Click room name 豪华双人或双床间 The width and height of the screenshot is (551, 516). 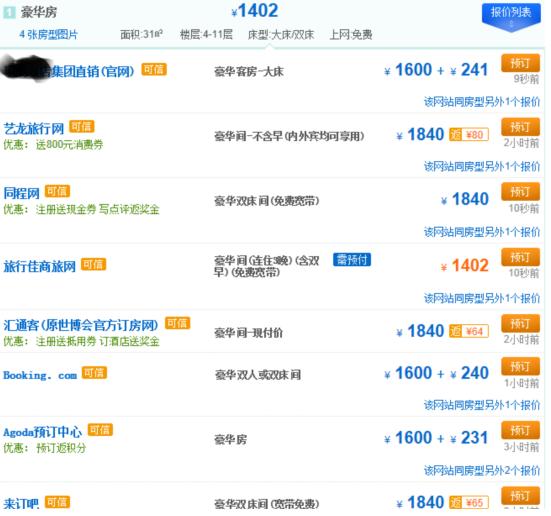pos(258,375)
